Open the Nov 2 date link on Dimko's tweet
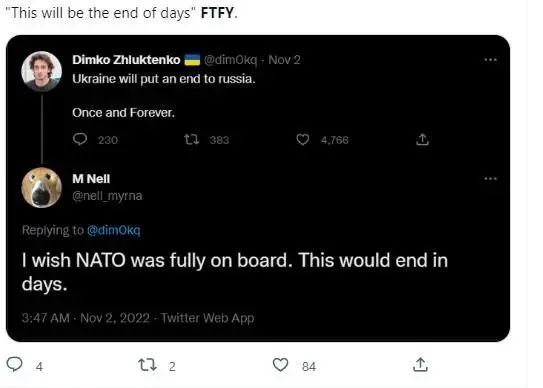 (x=284, y=60)
